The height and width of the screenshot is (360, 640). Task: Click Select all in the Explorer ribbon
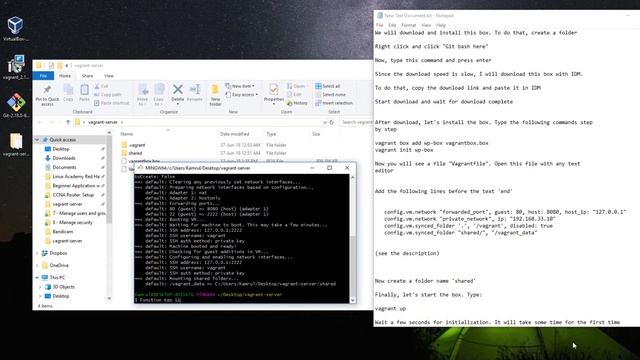click(327, 86)
